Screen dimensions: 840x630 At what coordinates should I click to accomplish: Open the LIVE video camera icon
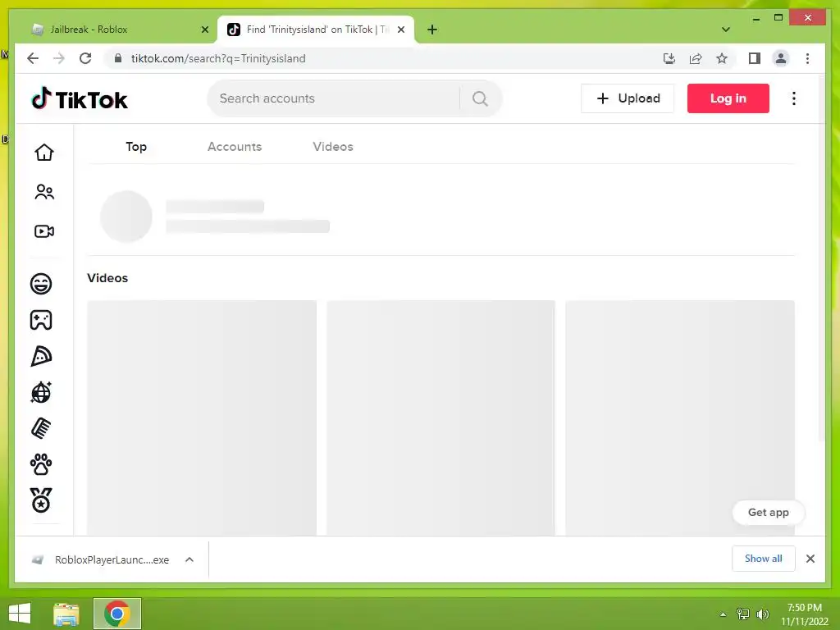pyautogui.click(x=44, y=231)
